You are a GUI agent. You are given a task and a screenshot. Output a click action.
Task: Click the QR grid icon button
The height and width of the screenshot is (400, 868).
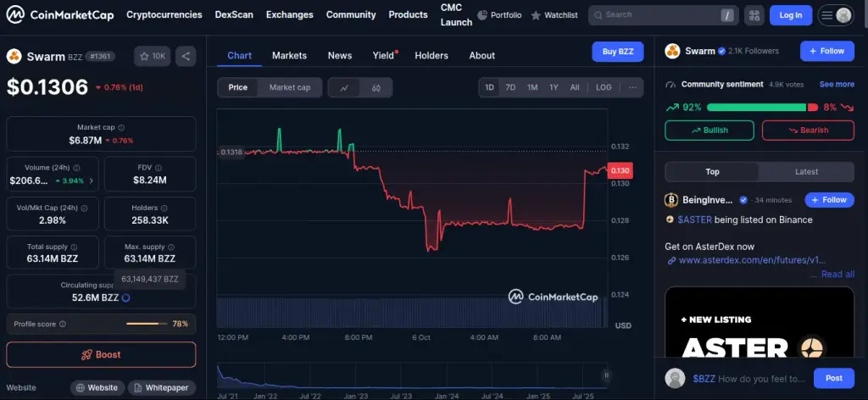(x=754, y=15)
